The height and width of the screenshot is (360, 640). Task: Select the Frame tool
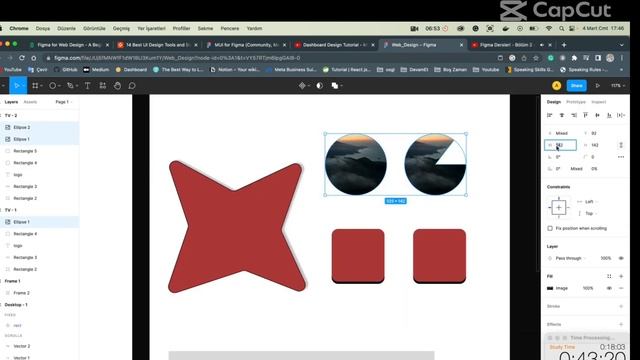tap(35, 86)
